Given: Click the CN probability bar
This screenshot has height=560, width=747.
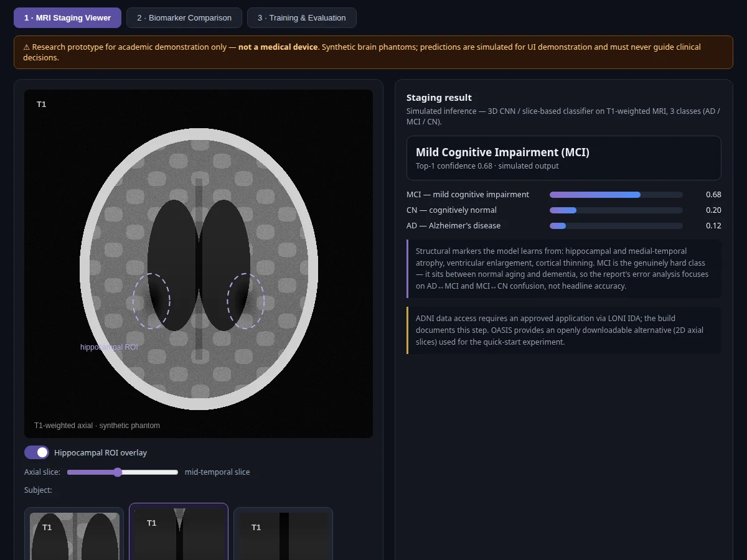Looking at the screenshot, I should (x=616, y=210).
